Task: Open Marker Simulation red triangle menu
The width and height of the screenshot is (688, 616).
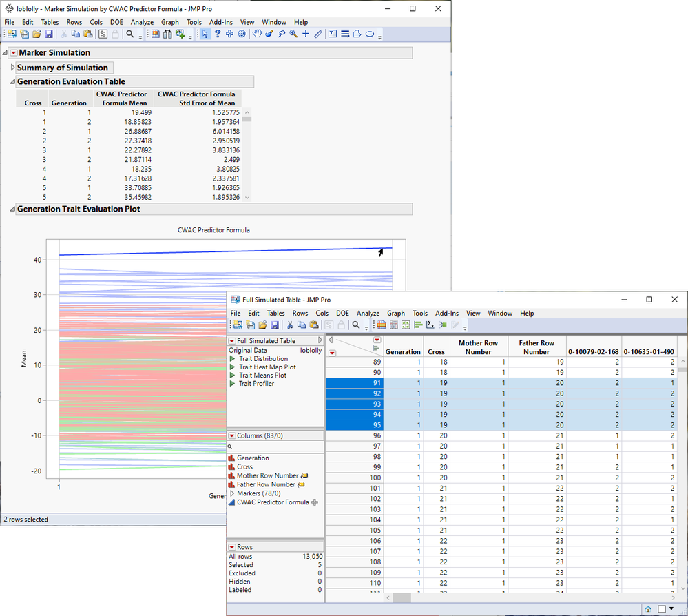Action: (12, 53)
